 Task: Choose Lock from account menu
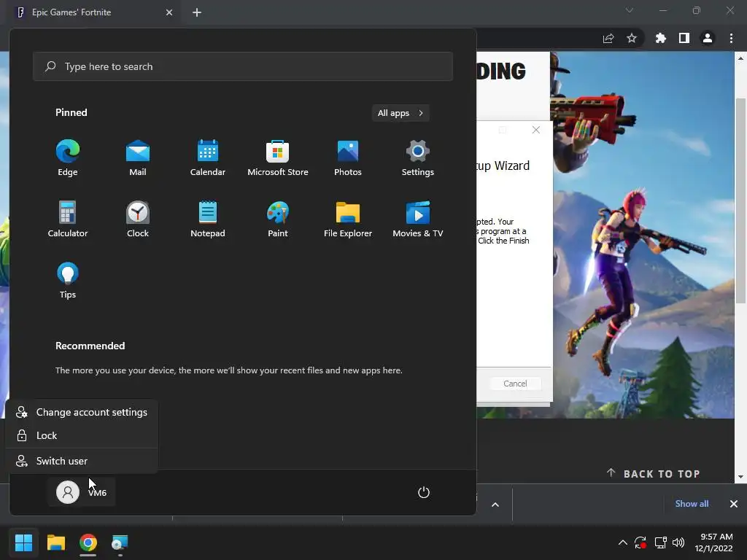82,436
